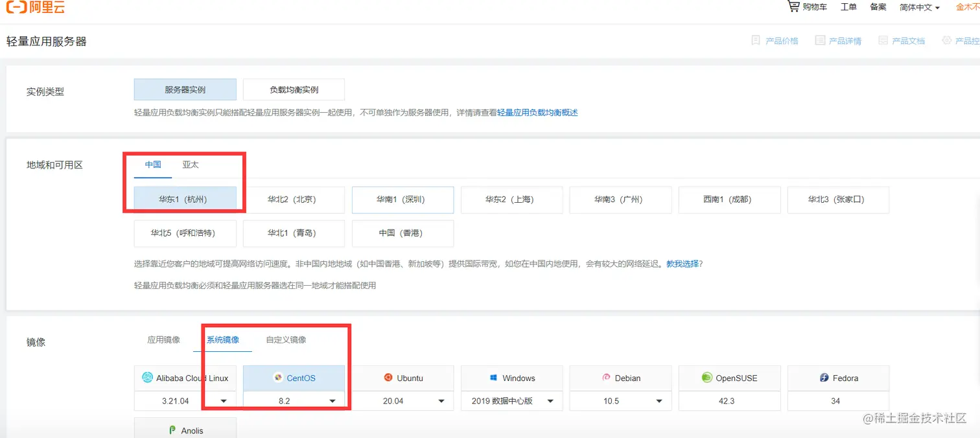980x438 pixels.
Task: Switch to the 中国 region tab
Action: pyautogui.click(x=153, y=165)
